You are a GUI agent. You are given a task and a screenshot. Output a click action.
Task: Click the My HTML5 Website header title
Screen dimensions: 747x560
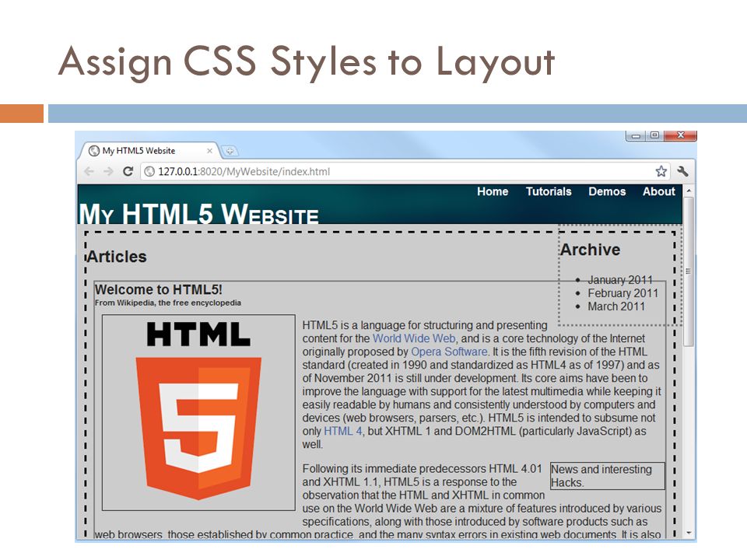[198, 214]
